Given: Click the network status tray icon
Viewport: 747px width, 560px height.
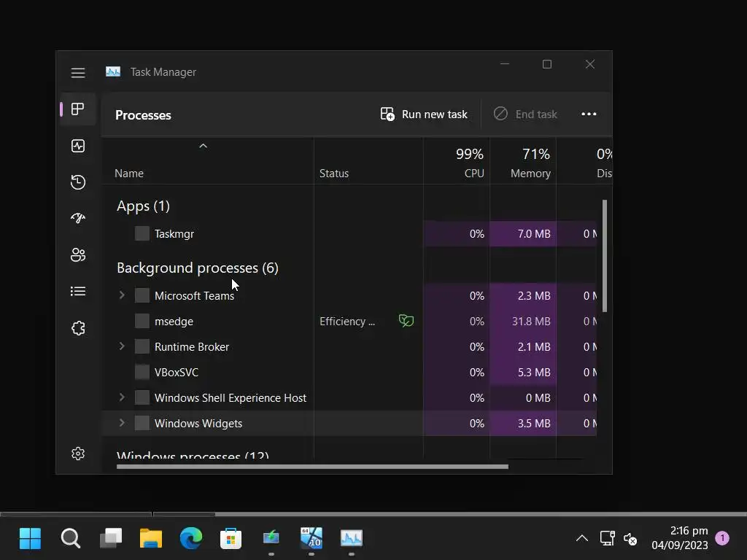Looking at the screenshot, I should [x=607, y=539].
